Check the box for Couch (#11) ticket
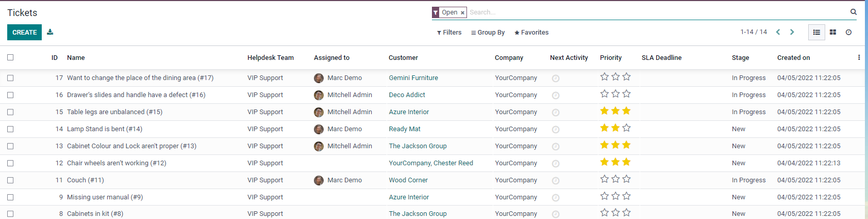This screenshot has height=219, width=868. pyautogui.click(x=10, y=180)
